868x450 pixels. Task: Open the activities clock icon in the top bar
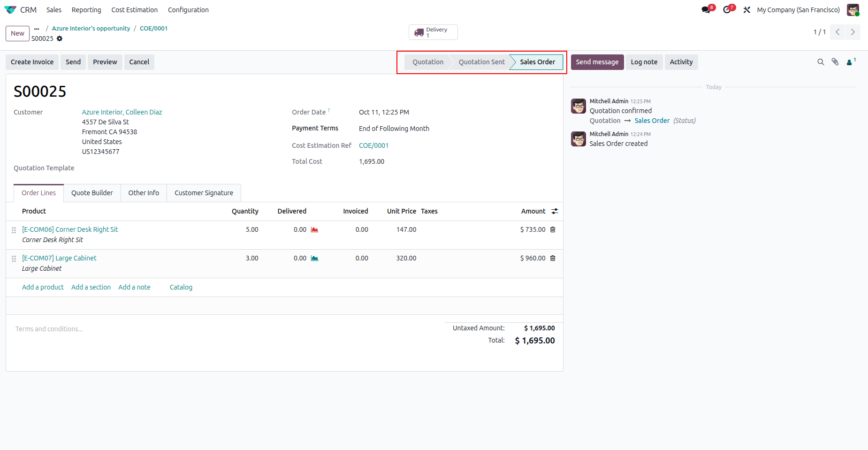727,10
